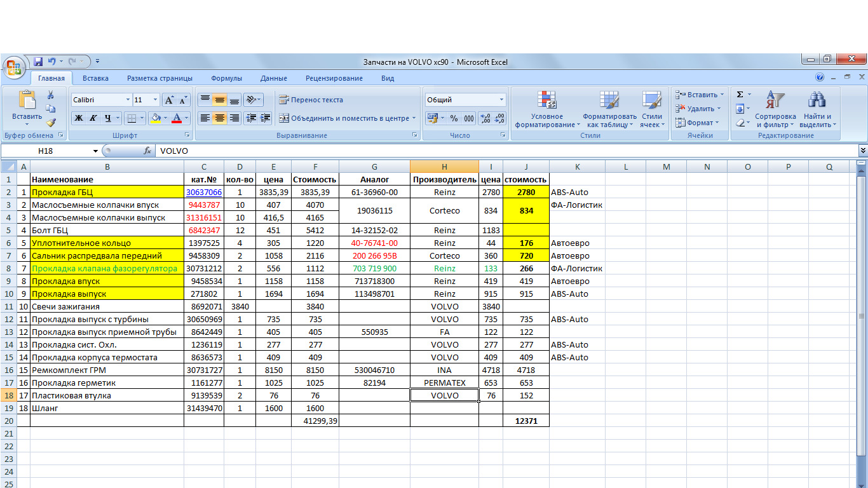Viewport: 868px width, 488px height.
Task: Click the percent style icon
Action: [x=454, y=118]
